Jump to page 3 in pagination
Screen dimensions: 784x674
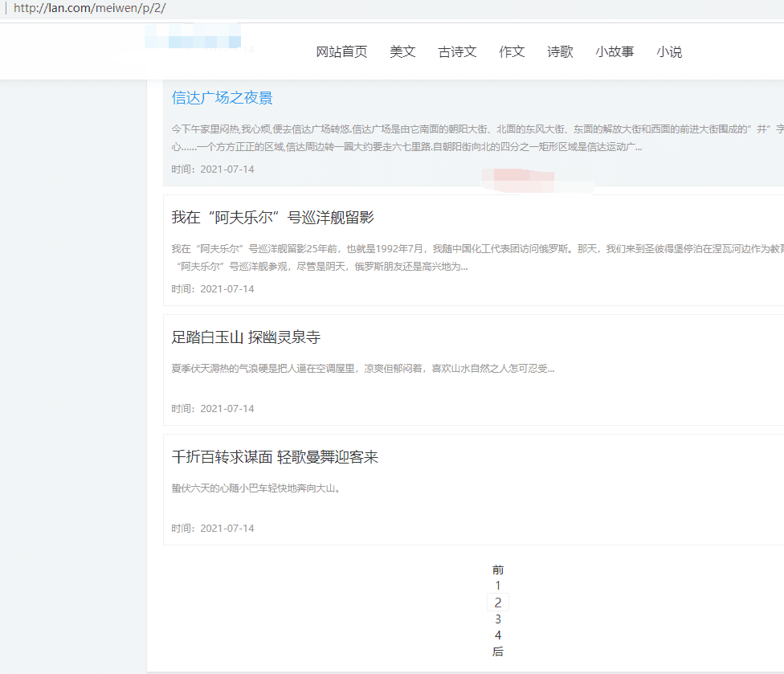click(x=498, y=619)
